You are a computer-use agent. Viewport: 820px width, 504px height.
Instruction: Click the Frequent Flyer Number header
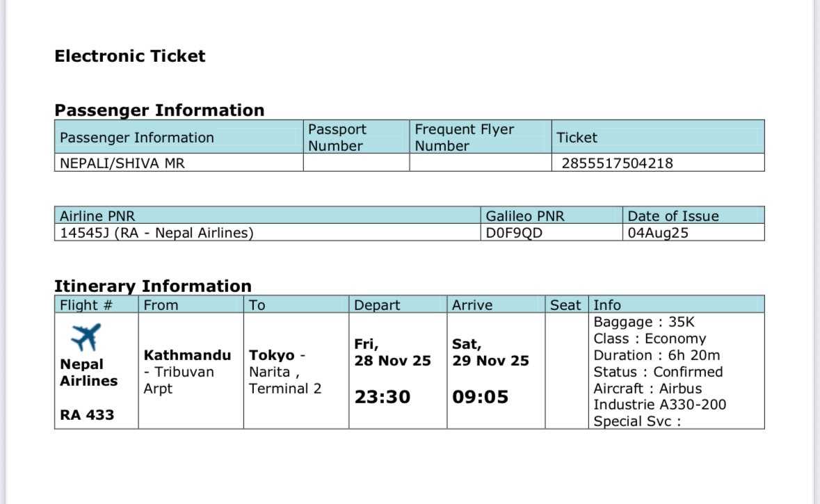coord(464,138)
